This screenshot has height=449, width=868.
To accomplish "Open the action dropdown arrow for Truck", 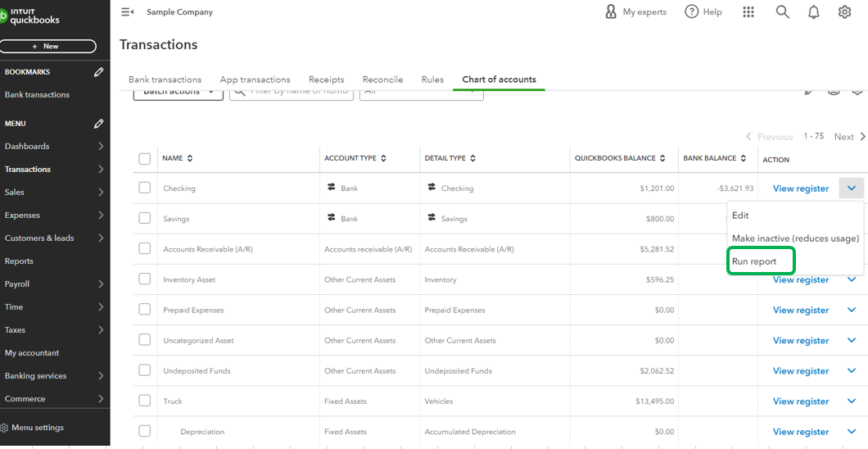I will 852,401.
